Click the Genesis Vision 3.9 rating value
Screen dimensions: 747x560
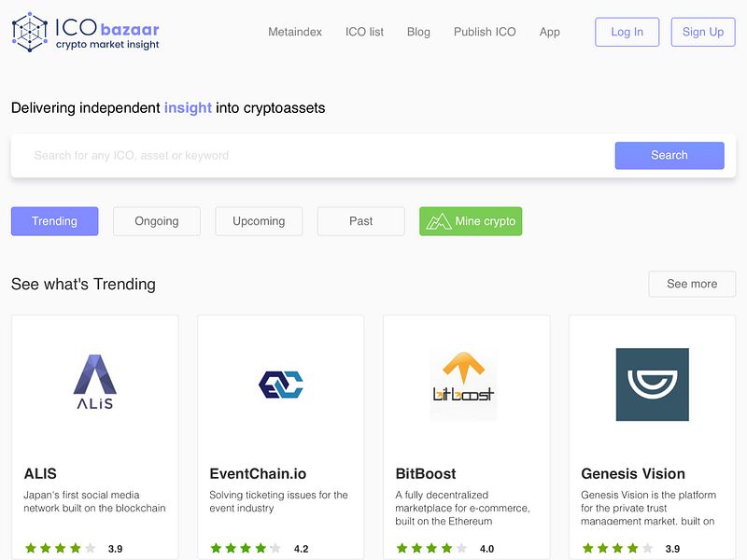[672, 549]
